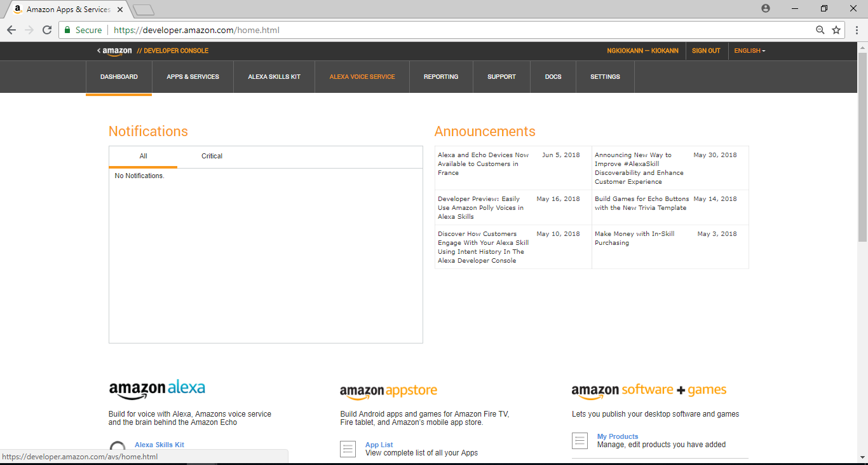Open the Chrome three-dot menu

(857, 30)
